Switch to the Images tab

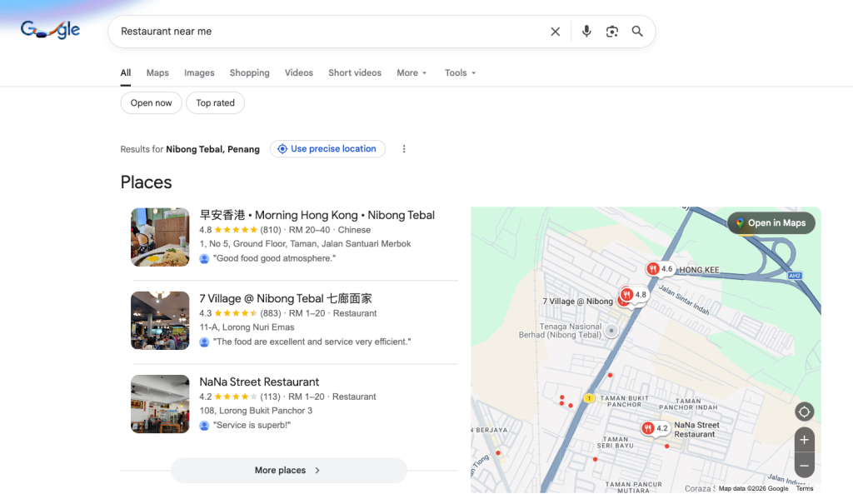coord(199,73)
